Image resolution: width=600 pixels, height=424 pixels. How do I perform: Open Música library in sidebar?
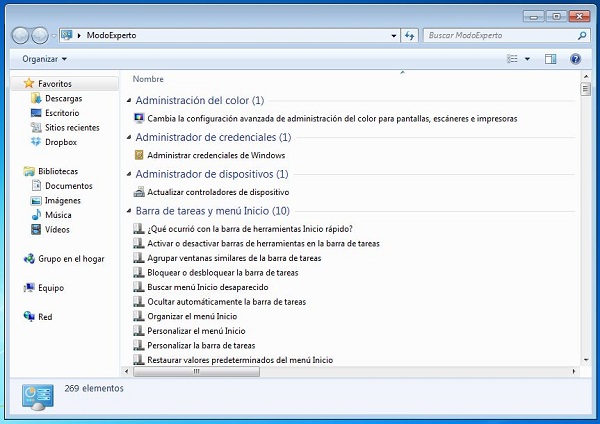pyautogui.click(x=57, y=215)
